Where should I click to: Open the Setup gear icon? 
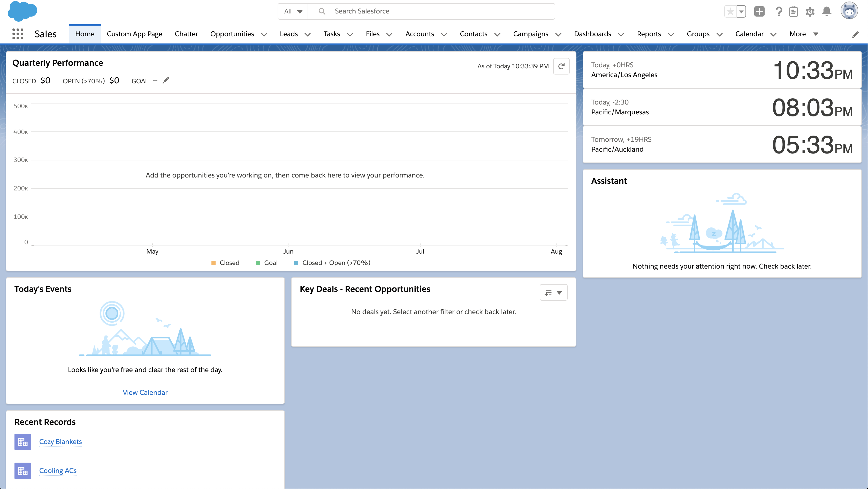coord(810,11)
